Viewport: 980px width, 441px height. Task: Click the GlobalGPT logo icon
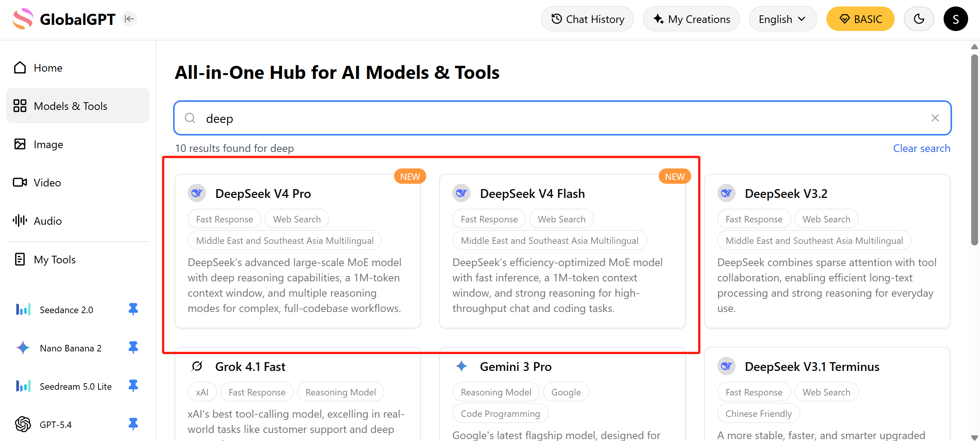point(23,19)
